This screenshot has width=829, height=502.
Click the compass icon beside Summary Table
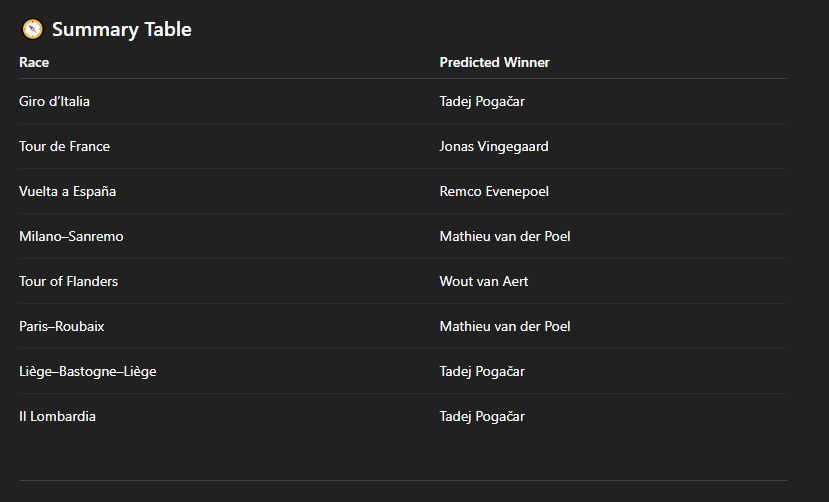32,29
